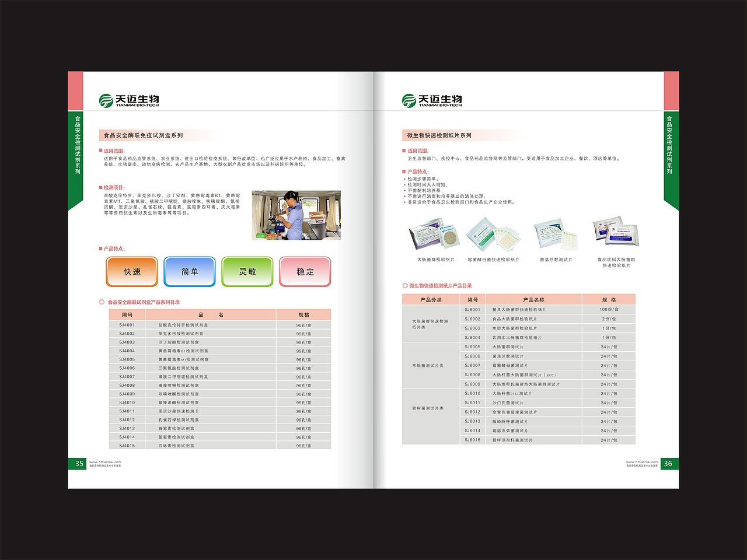Click the pink 稳定 button
This screenshot has width=747, height=560.
pos(305,271)
